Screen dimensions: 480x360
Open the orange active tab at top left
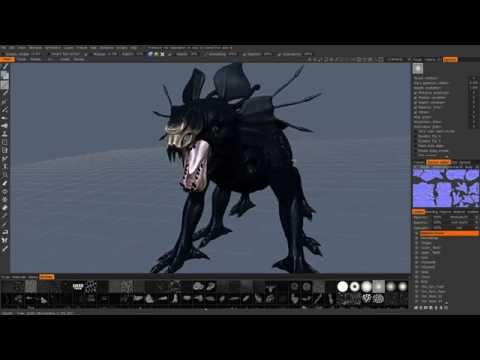(7, 59)
